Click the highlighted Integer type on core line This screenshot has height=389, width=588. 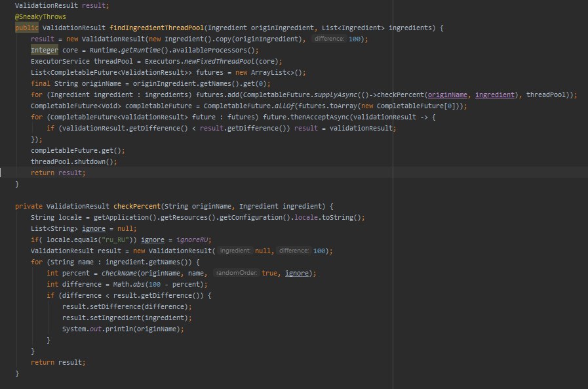point(45,51)
